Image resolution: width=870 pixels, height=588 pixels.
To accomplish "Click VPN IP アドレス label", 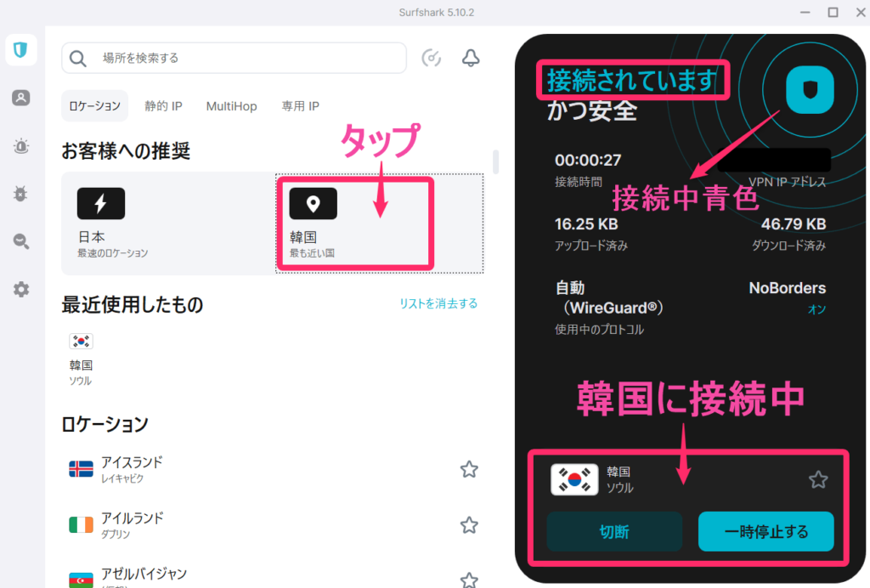I will point(788,182).
